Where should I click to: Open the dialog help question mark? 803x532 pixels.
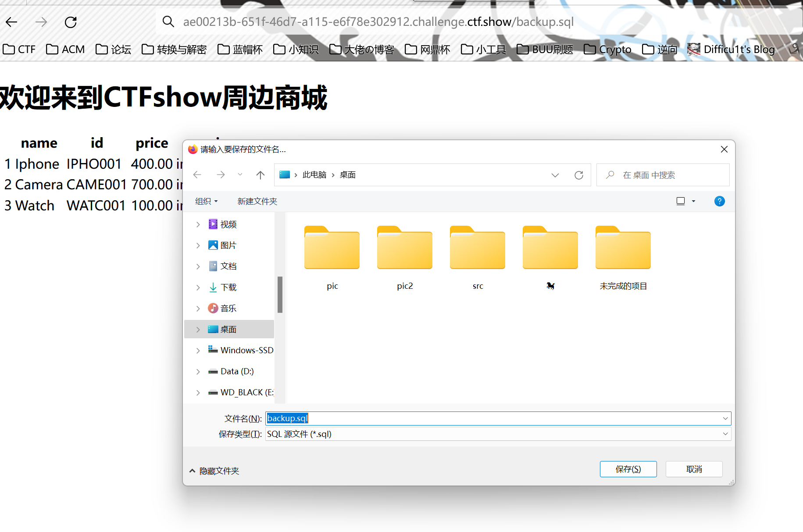pos(719,201)
